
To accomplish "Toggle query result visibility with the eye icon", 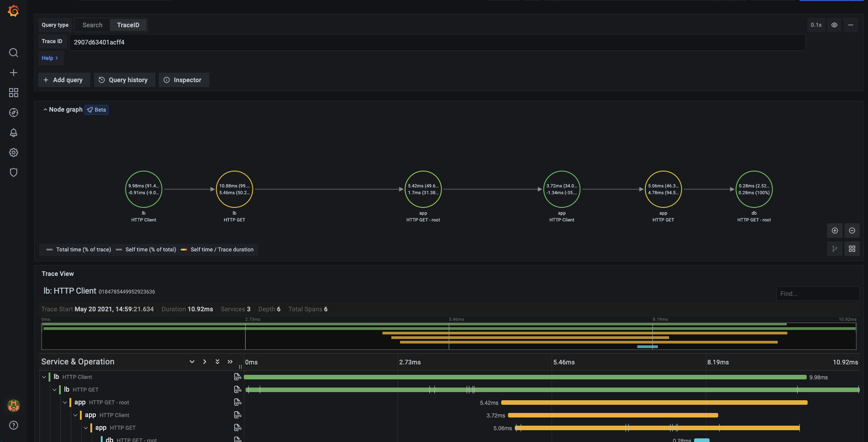I will (x=834, y=25).
